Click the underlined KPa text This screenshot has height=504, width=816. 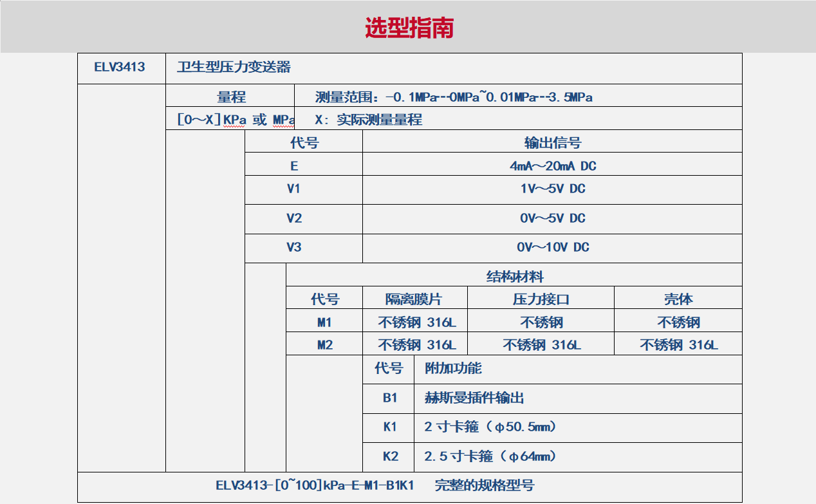234,120
